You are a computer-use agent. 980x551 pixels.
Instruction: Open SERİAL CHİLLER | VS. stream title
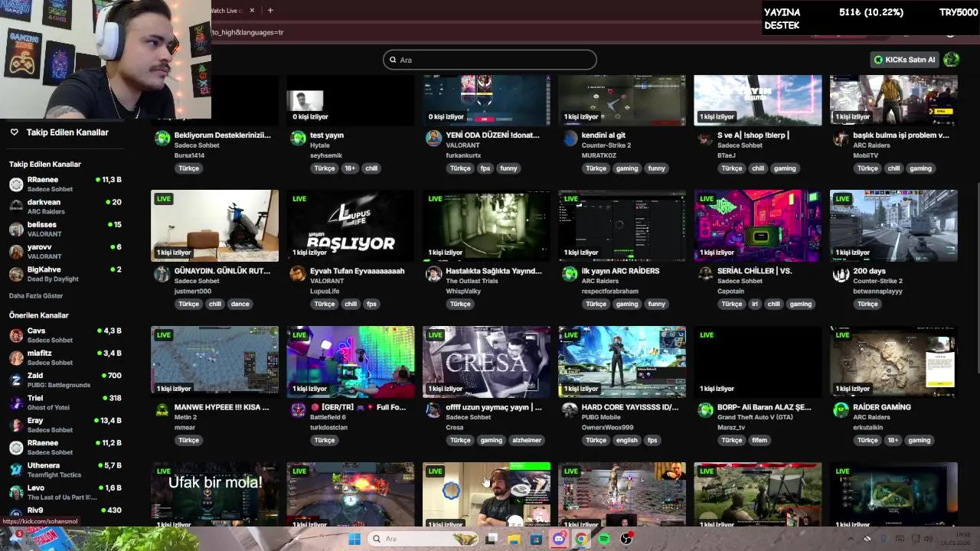pos(754,271)
